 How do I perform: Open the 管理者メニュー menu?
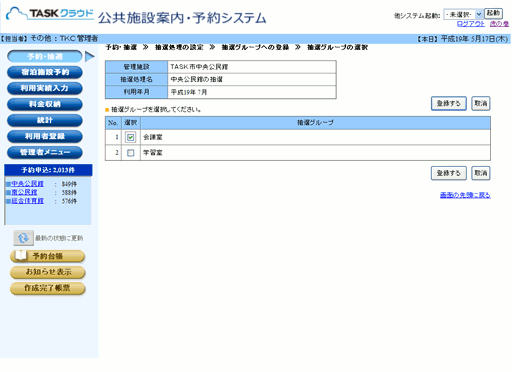(x=45, y=152)
